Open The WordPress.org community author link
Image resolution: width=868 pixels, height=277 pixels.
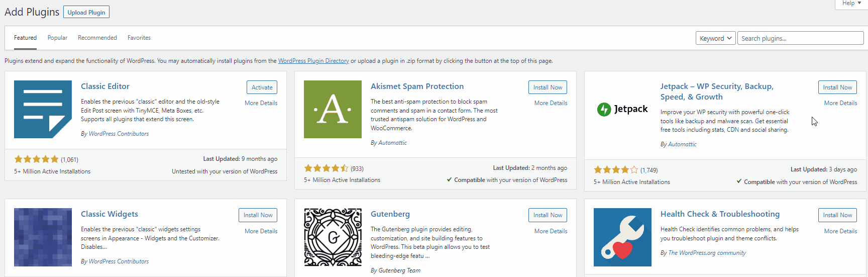(x=707, y=253)
